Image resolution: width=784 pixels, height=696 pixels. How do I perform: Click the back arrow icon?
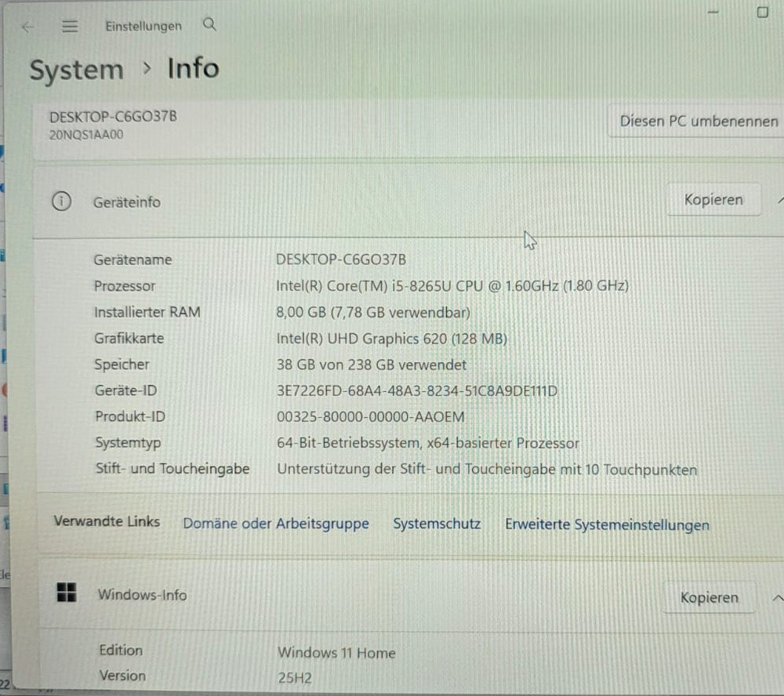point(28,27)
